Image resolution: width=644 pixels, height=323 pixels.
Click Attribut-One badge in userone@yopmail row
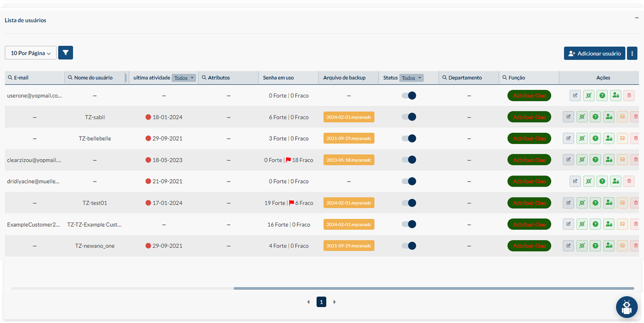coord(529,96)
